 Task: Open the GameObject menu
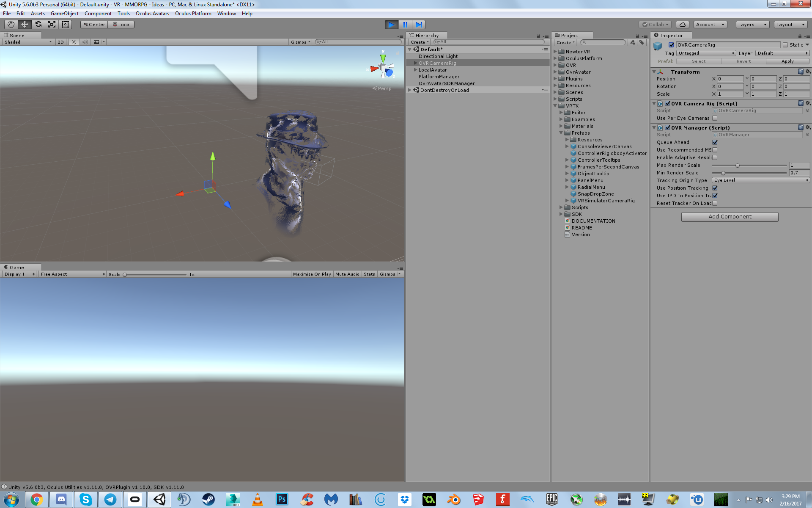tap(64, 14)
